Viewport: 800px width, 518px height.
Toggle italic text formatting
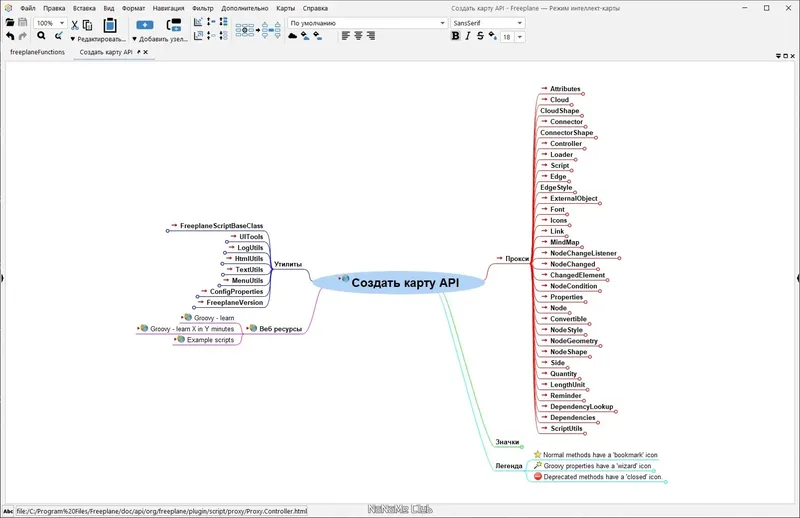point(467,36)
